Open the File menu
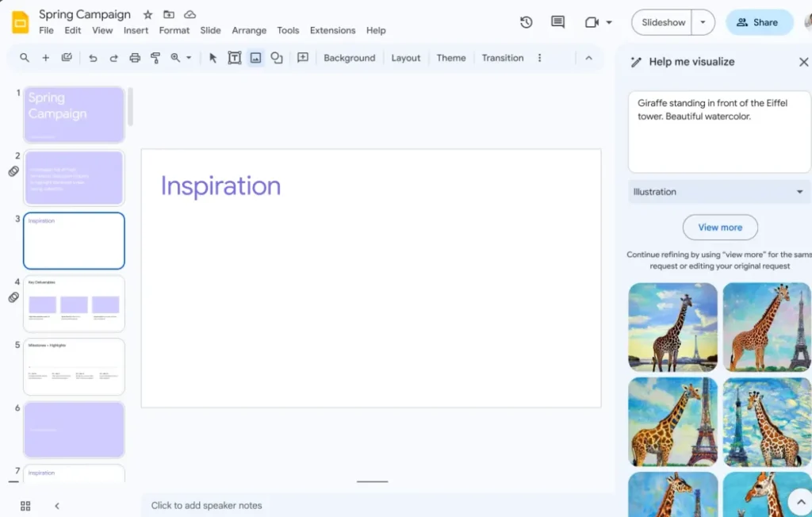This screenshot has width=812, height=517. 46,31
